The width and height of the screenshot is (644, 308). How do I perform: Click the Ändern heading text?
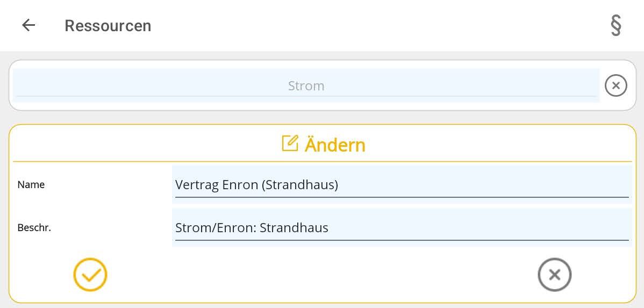pos(335,145)
